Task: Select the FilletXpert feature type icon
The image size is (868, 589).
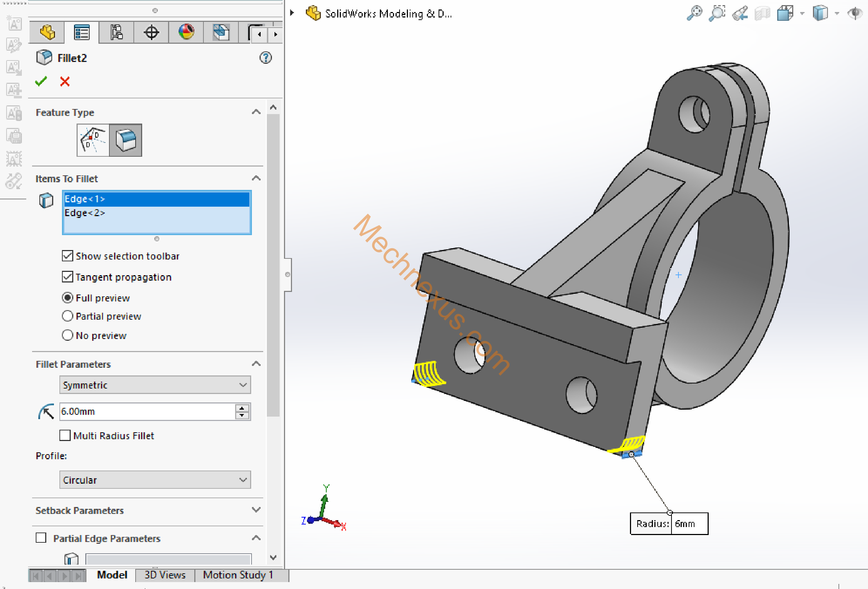Action: [x=93, y=140]
